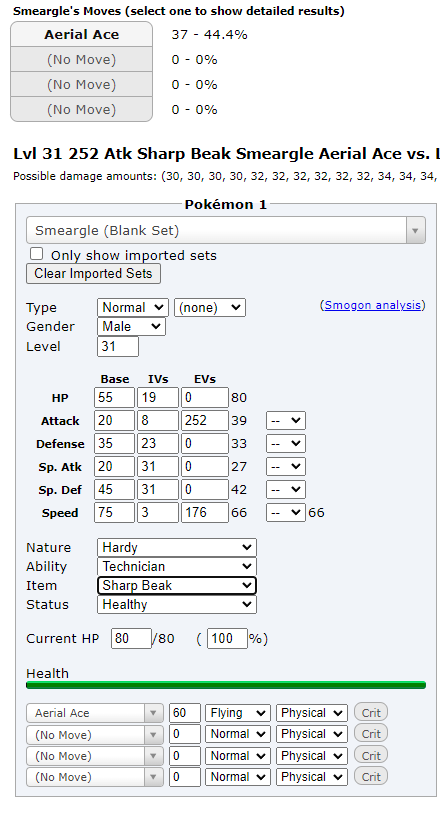This screenshot has height=813, width=440.
Task: Open the Gender dropdown set to Male
Action: point(131,327)
